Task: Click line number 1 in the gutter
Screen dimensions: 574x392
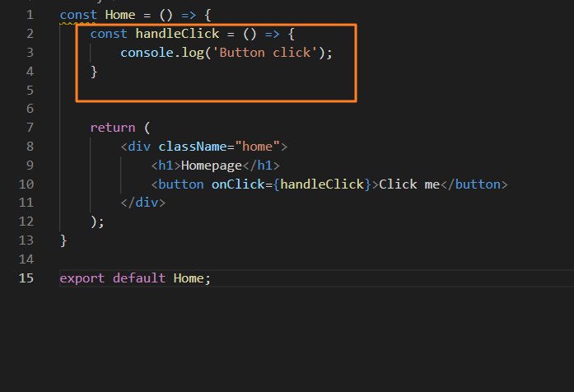Action: point(30,15)
